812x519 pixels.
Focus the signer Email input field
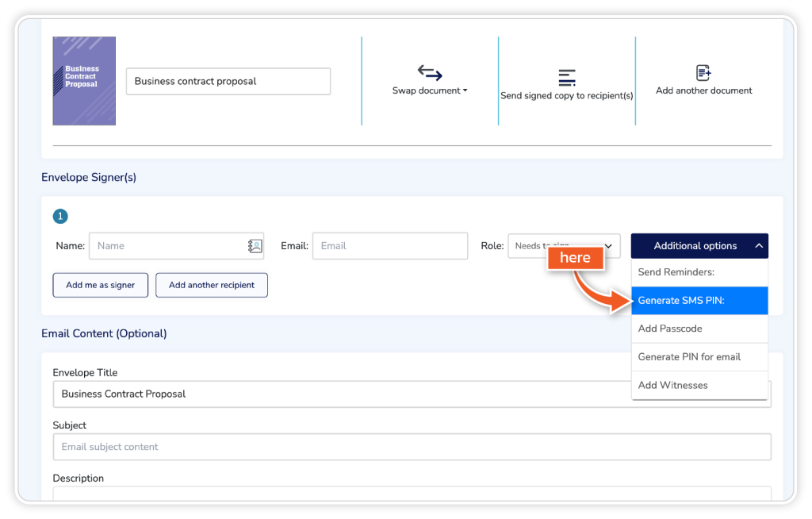pyautogui.click(x=389, y=246)
